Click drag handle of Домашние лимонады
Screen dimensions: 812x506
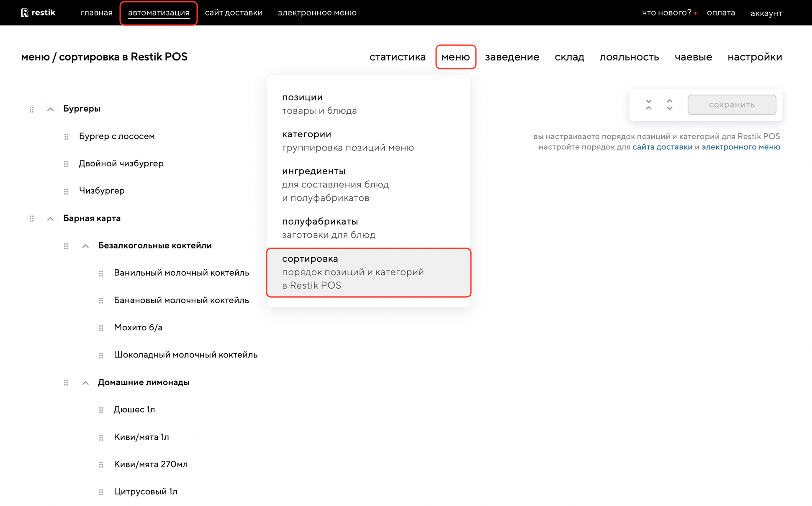click(x=66, y=383)
